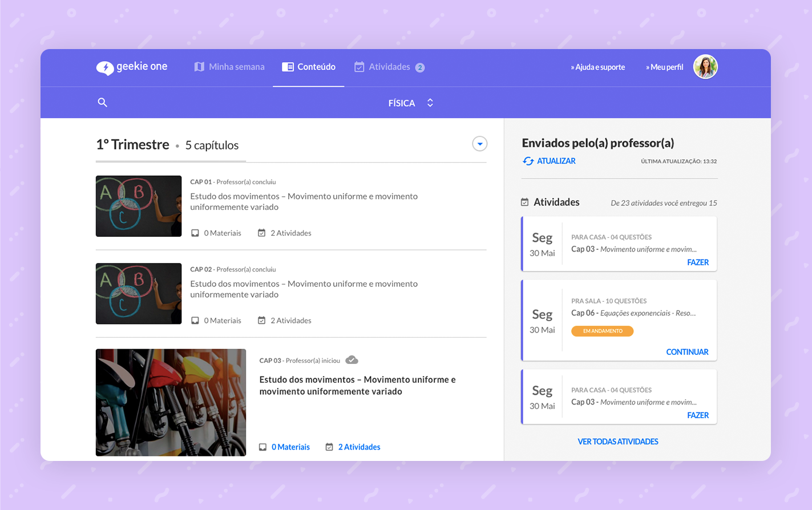Click the geekie one logo

coord(132,67)
